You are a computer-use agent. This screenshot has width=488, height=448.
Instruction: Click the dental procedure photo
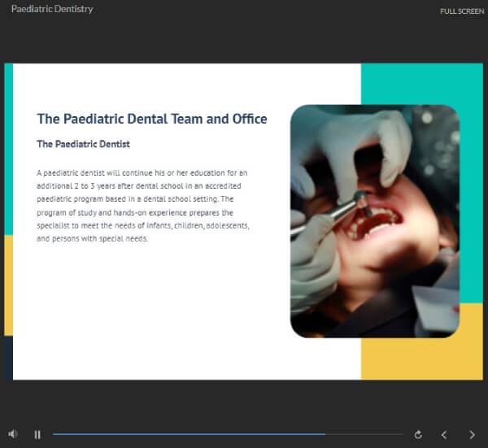(x=375, y=221)
